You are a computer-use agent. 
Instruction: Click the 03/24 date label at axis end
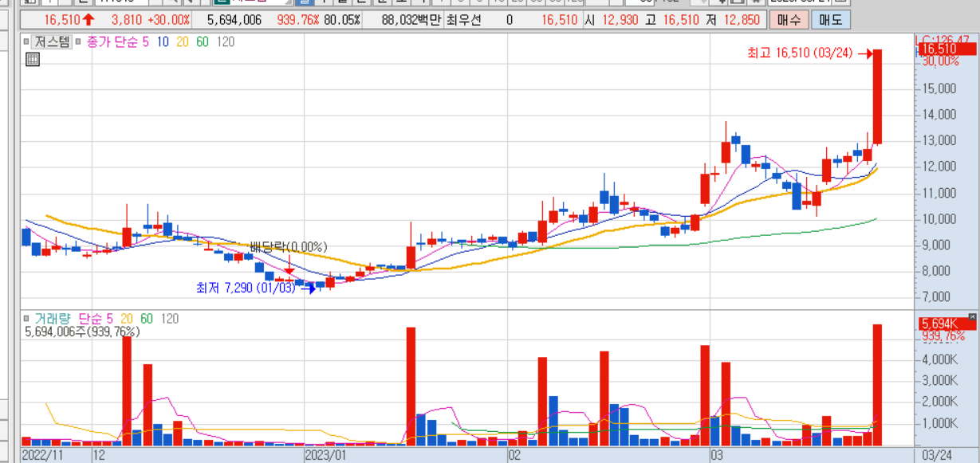(x=938, y=455)
